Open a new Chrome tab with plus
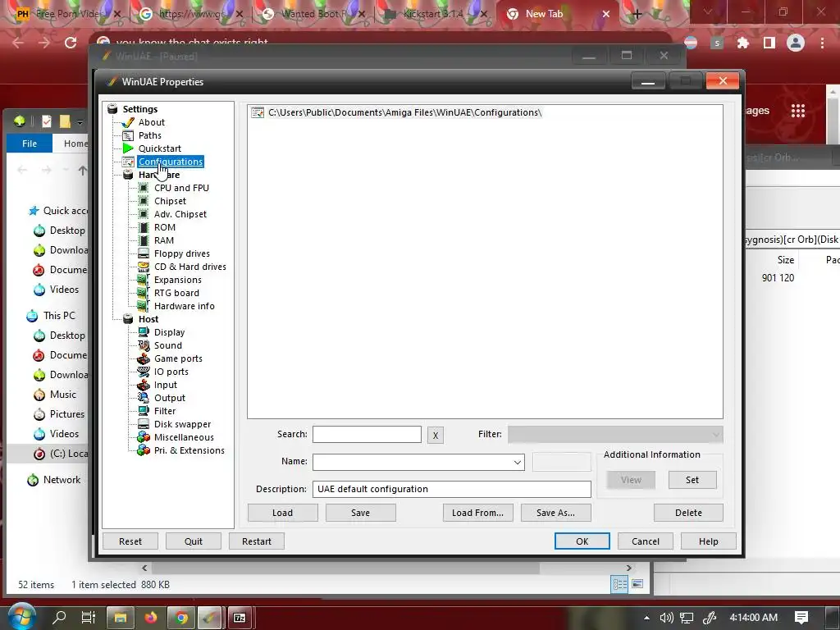Image resolution: width=840 pixels, height=630 pixels. [x=637, y=14]
